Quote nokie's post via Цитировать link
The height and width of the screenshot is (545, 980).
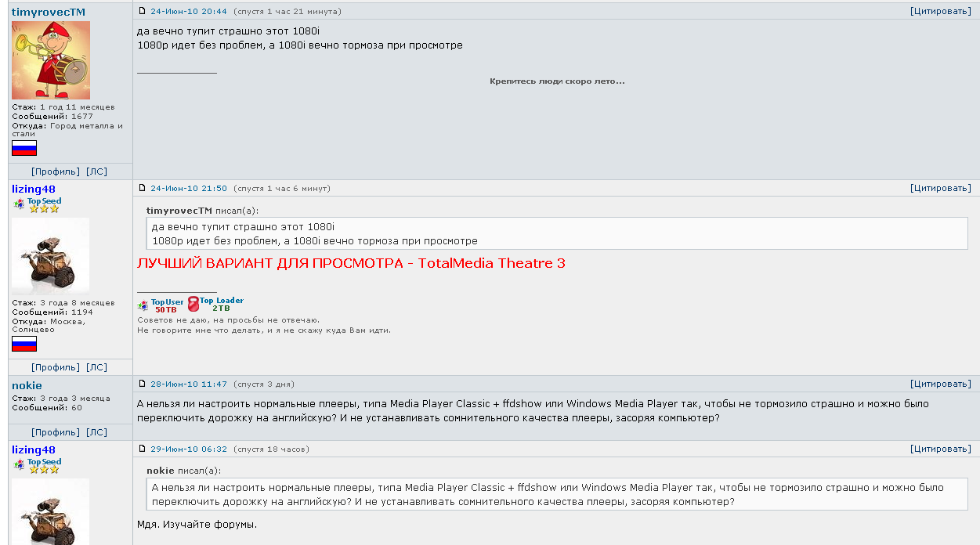coord(940,384)
